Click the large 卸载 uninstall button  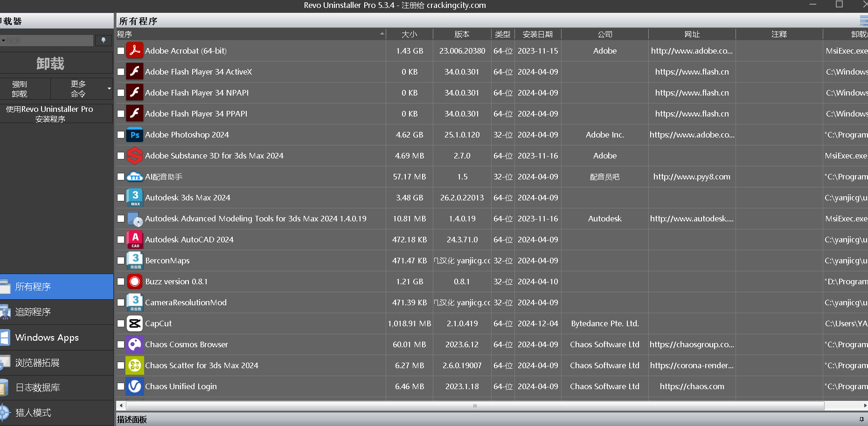[x=56, y=63]
